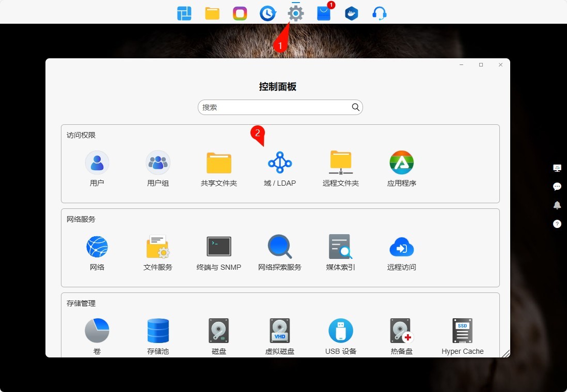Open the yellow file manager icon in dock
The image size is (567, 392).
click(212, 13)
